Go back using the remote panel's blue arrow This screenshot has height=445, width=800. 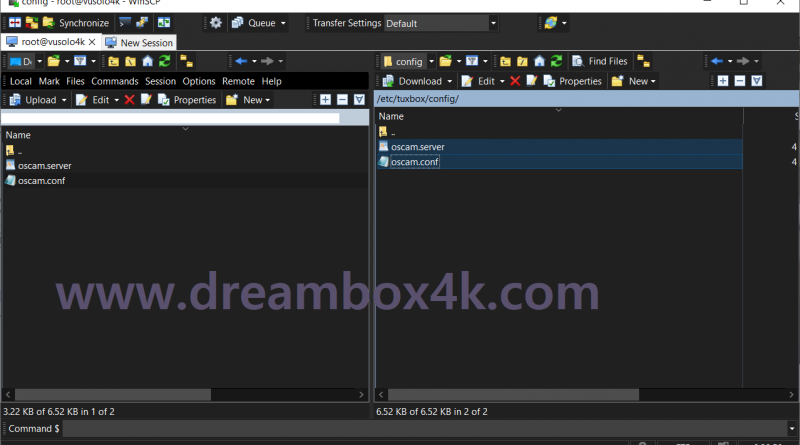[x=716, y=61]
